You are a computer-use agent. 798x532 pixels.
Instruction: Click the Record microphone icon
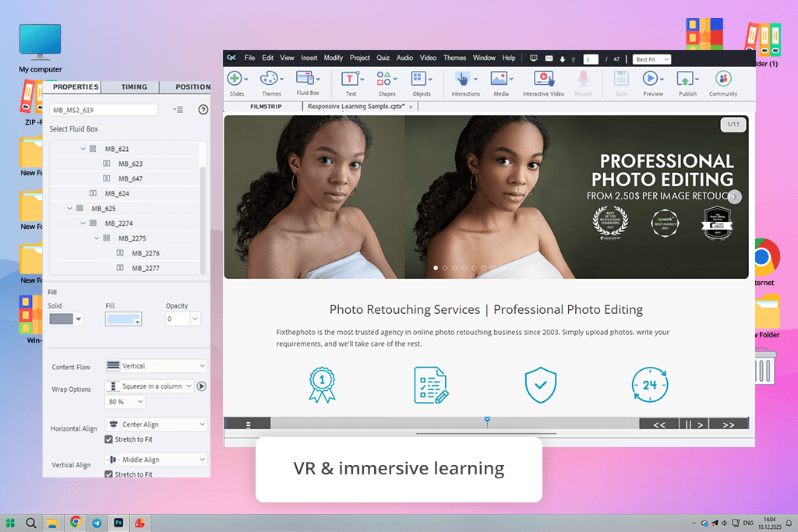pos(583,79)
